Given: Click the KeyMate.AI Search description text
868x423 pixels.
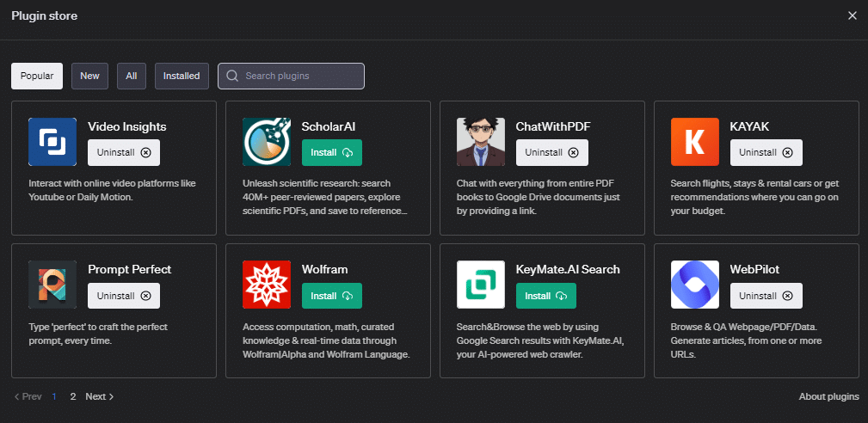Looking at the screenshot, I should click(540, 340).
